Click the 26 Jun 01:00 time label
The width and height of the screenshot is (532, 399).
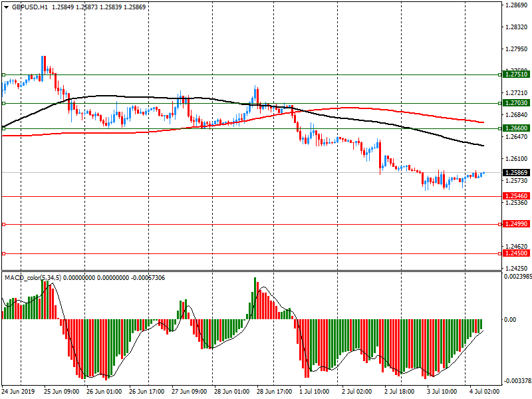tap(104, 392)
